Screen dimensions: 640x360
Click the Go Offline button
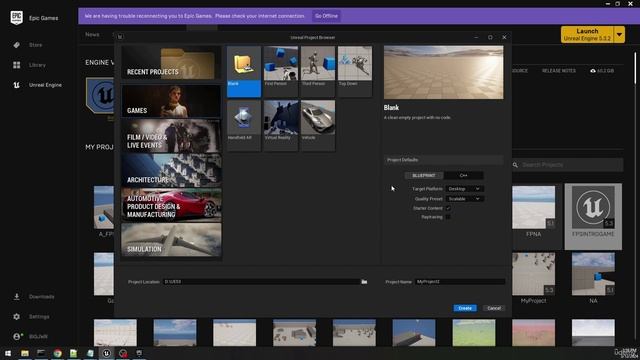pyautogui.click(x=326, y=16)
